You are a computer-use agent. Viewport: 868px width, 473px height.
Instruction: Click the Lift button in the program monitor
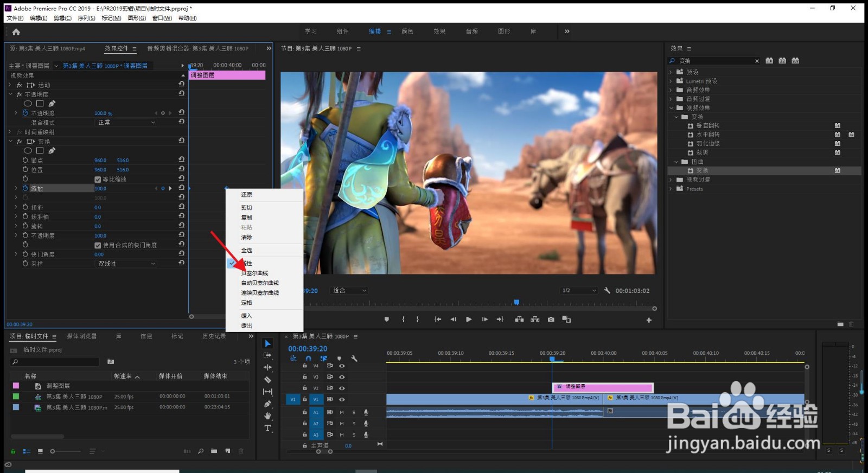click(x=519, y=319)
